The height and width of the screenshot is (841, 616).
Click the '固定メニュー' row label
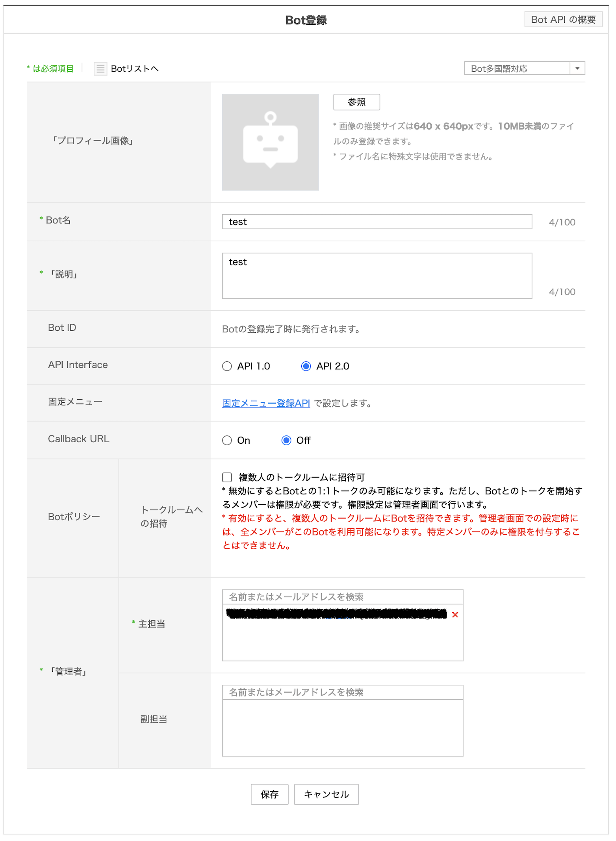[75, 402]
